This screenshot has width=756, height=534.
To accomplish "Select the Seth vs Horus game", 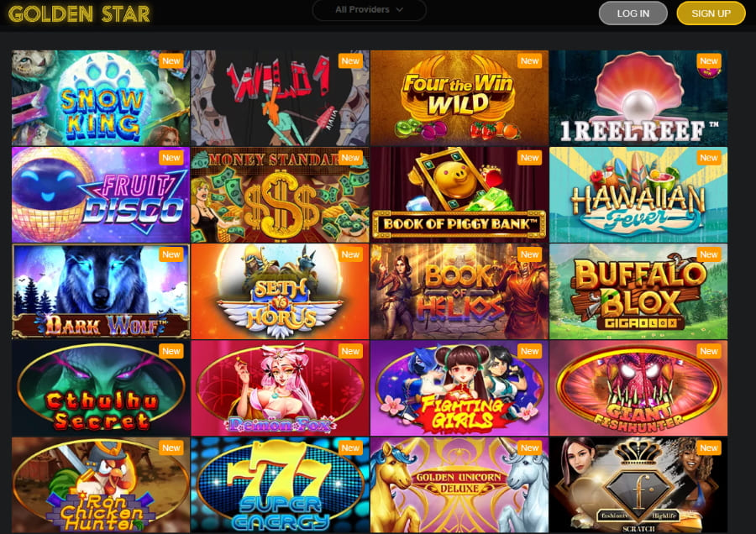I will [x=280, y=291].
